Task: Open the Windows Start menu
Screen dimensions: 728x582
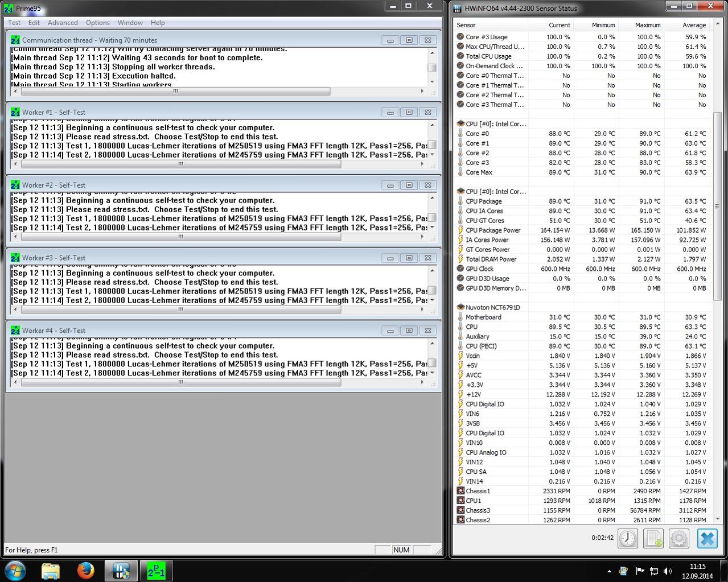Action: pyautogui.click(x=15, y=570)
